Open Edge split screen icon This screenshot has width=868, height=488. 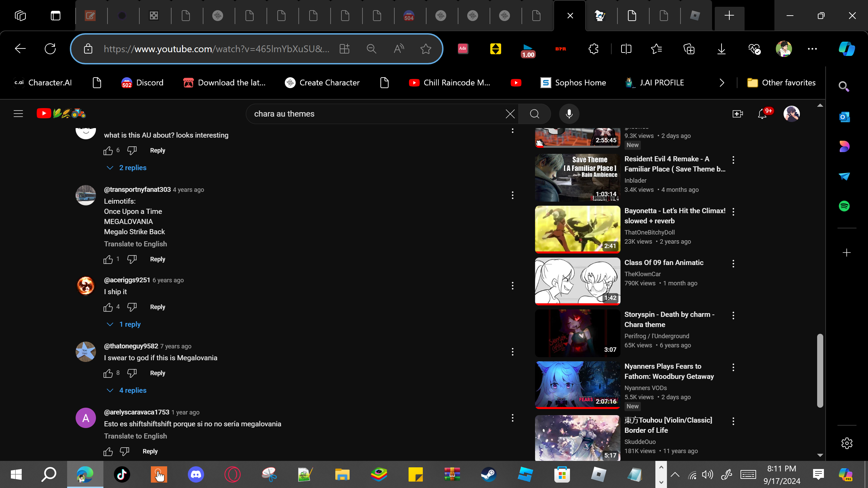click(626, 49)
